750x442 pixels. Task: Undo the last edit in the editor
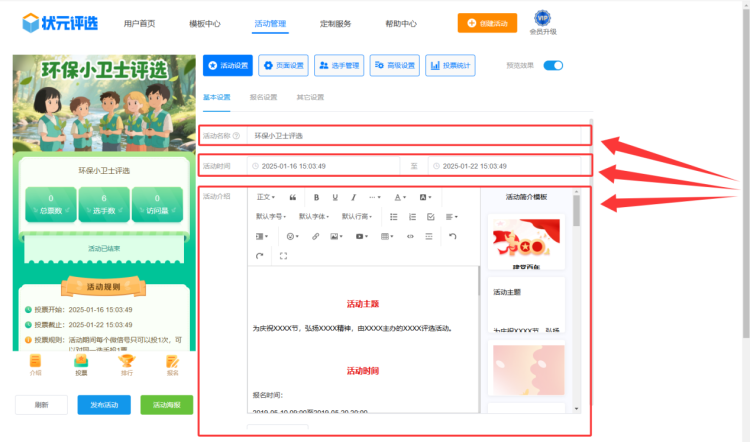452,236
